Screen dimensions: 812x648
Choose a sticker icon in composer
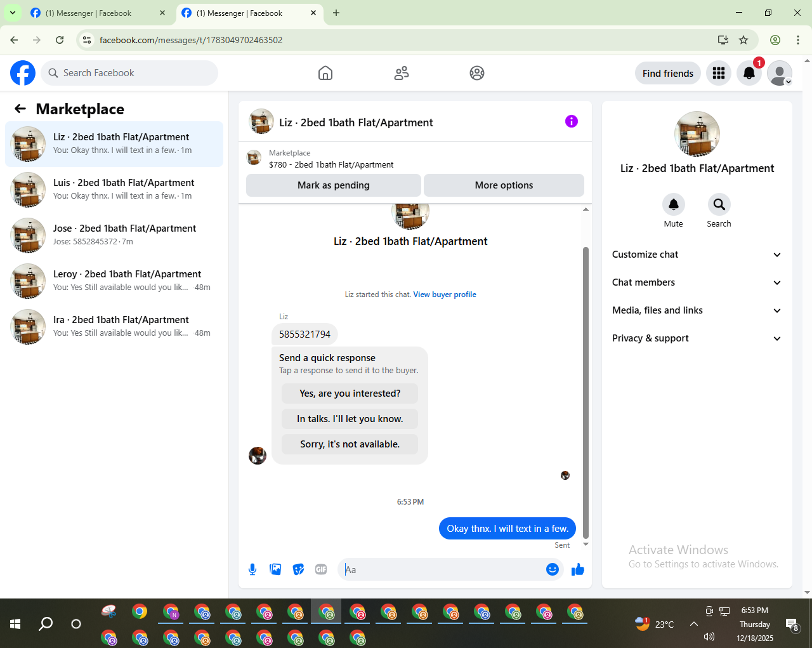click(298, 569)
